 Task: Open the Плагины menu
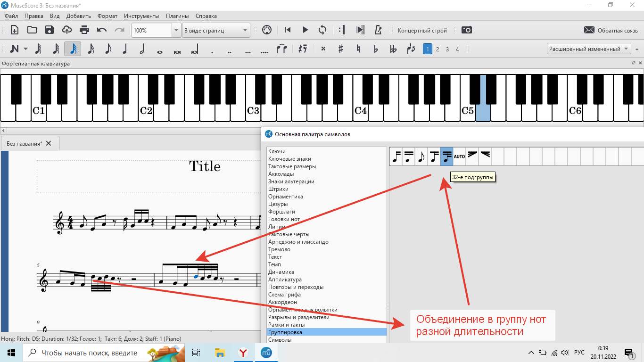point(177,16)
